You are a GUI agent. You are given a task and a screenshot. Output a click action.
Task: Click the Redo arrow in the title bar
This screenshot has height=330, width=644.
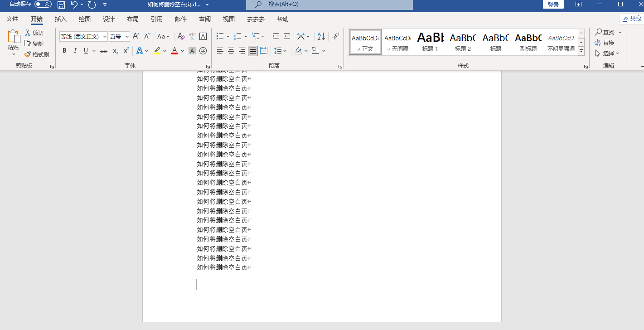pos(92,5)
